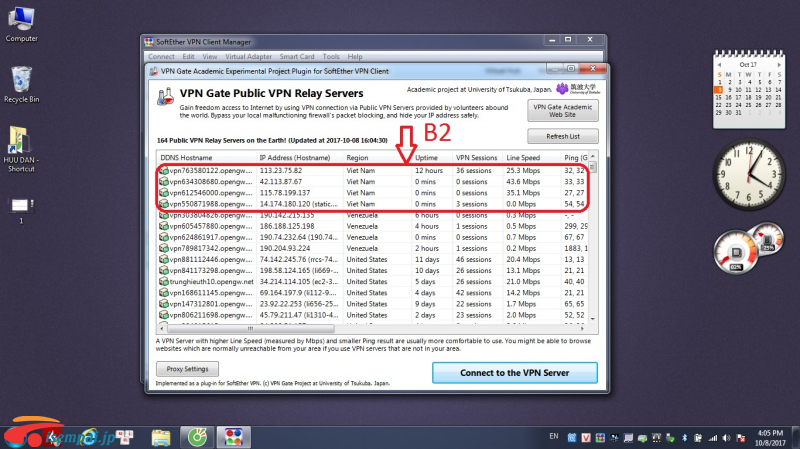Click the University of Tsukuba logo
The width and height of the screenshot is (800, 449).
[578, 89]
